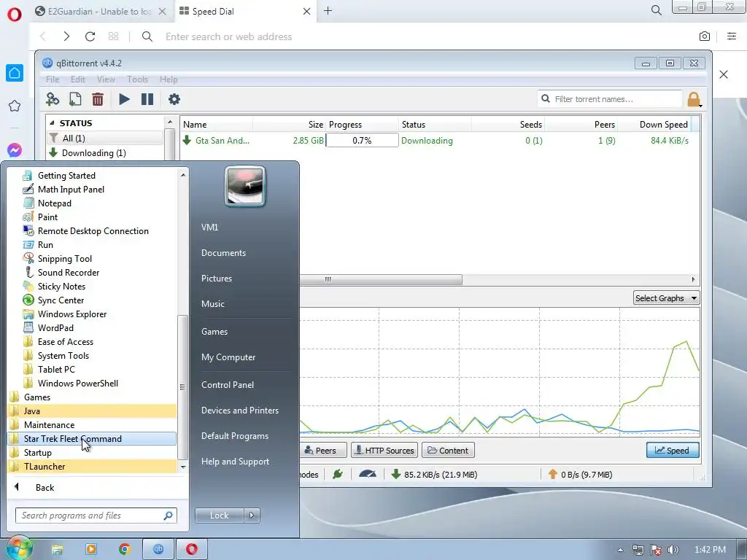Show hidden system tray icons arrow
The image size is (747, 560).
[620, 550]
